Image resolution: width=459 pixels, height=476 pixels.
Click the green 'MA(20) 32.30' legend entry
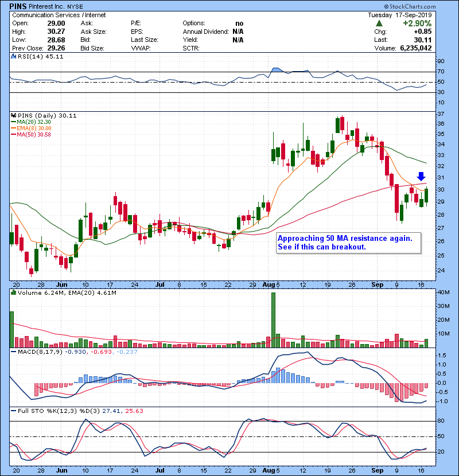click(31, 122)
